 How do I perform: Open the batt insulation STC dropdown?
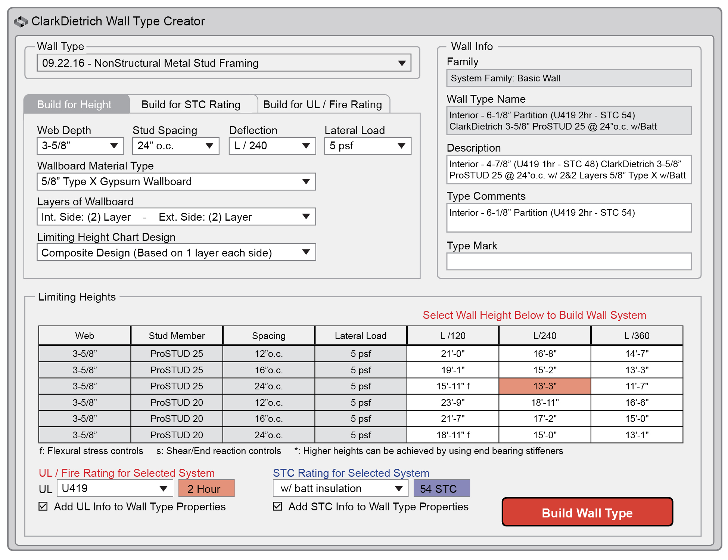pyautogui.click(x=340, y=488)
